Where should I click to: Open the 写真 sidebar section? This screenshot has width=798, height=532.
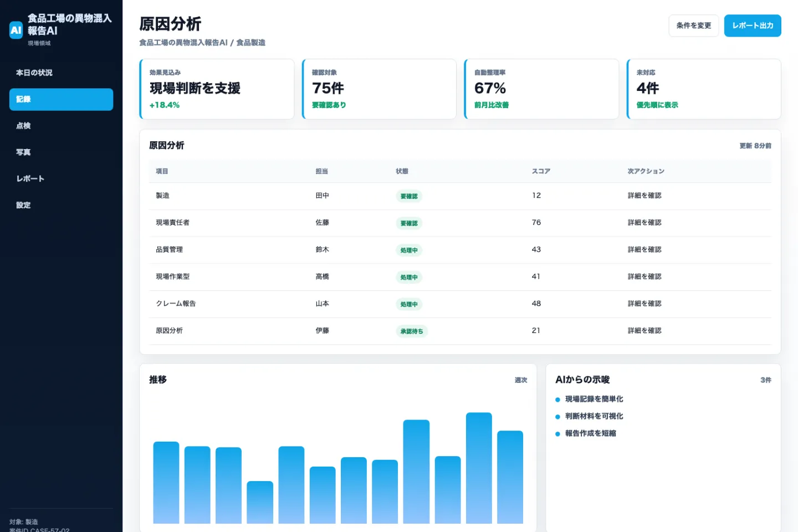point(61,152)
